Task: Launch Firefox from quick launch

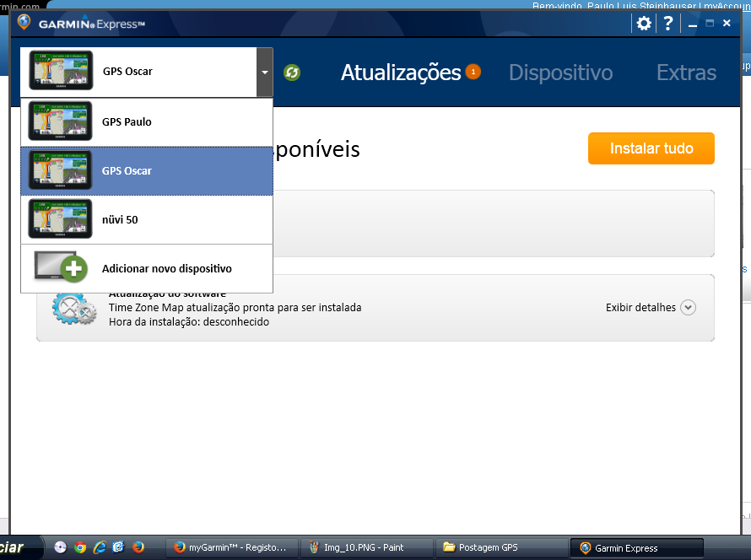Action: 138,547
